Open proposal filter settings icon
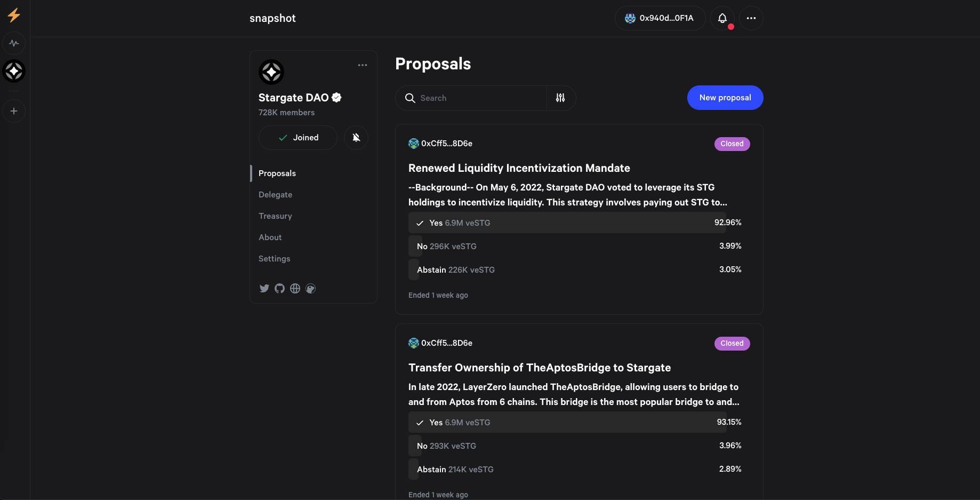980x500 pixels. coord(560,98)
